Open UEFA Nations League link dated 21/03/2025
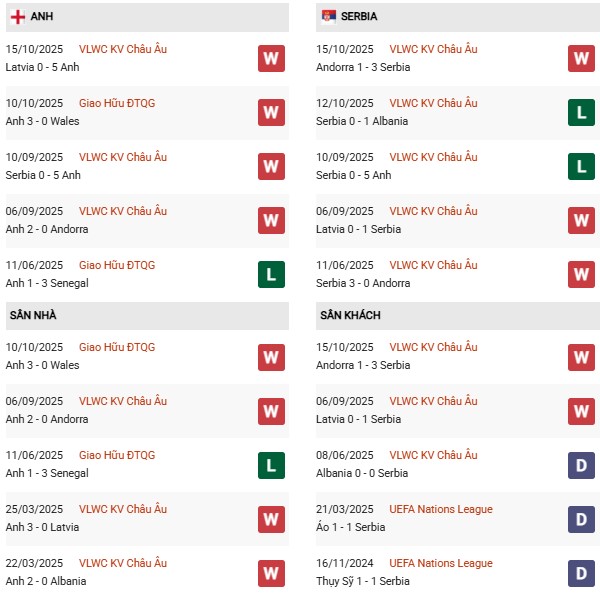The height and width of the screenshot is (593, 600). 442,509
